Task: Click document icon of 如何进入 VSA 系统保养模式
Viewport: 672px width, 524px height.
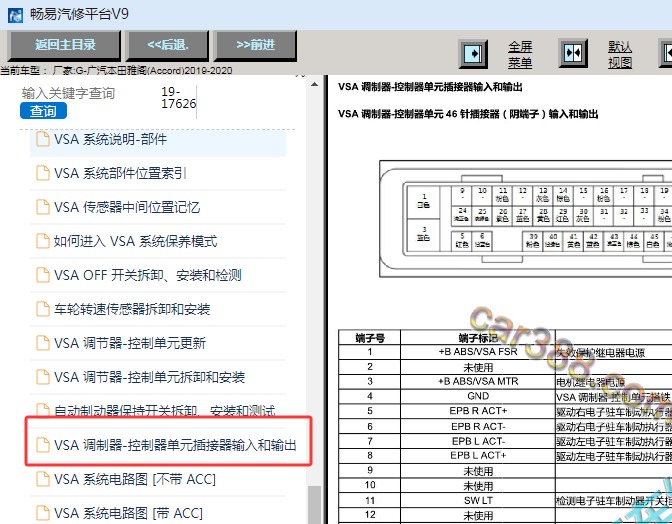Action: pos(42,241)
